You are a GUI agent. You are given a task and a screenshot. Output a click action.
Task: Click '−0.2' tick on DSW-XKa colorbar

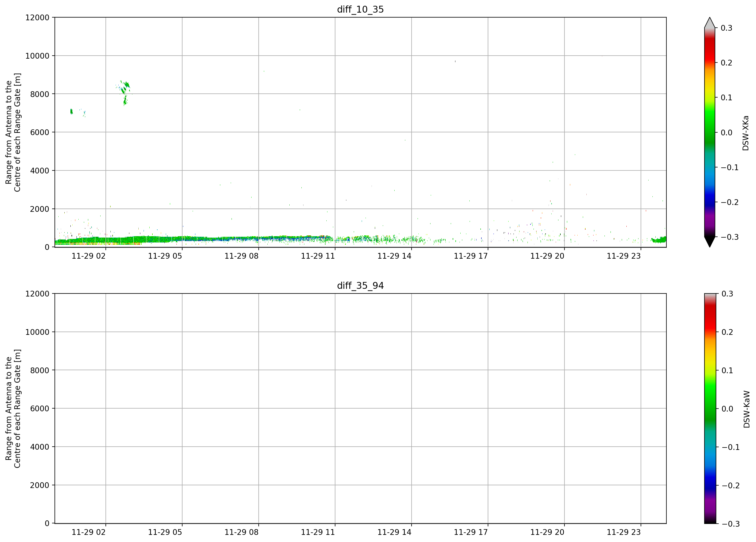point(730,202)
